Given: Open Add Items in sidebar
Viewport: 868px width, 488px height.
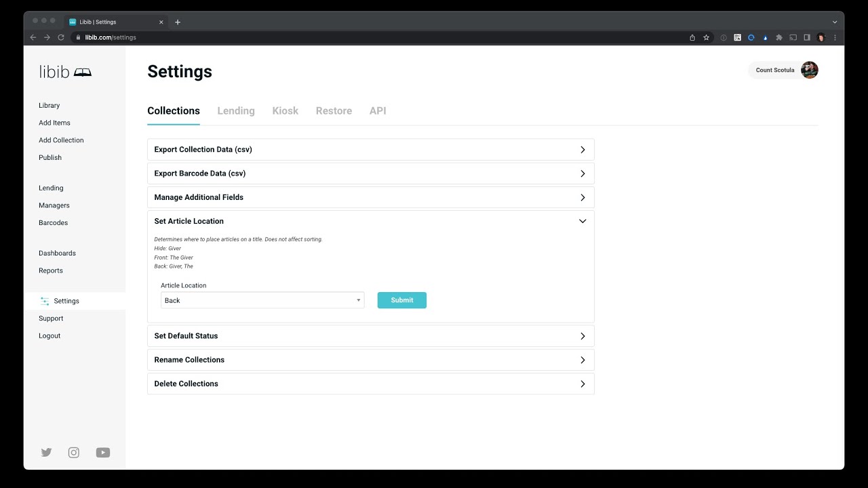Looking at the screenshot, I should point(54,123).
